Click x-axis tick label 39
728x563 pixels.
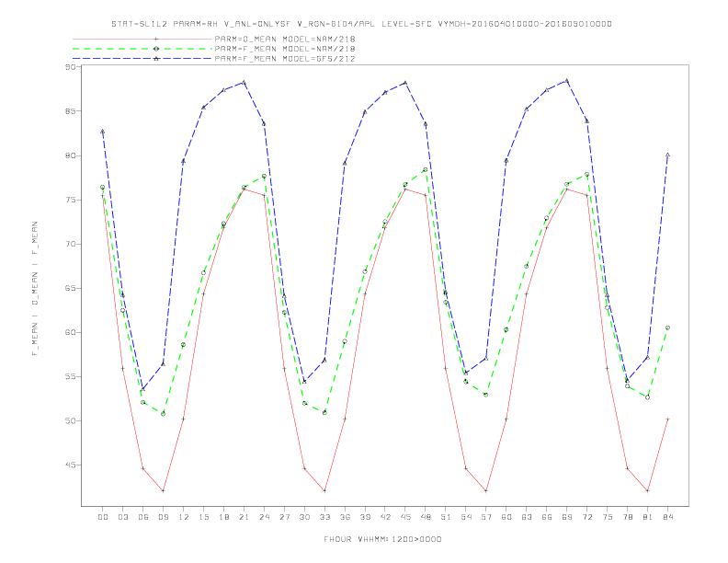point(365,517)
